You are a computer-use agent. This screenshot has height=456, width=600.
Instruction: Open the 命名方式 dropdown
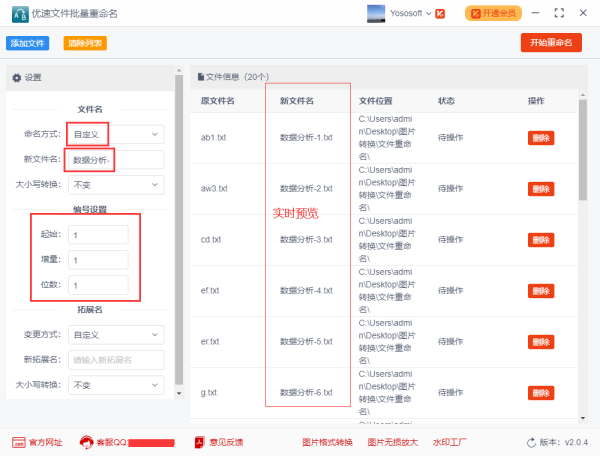point(116,134)
